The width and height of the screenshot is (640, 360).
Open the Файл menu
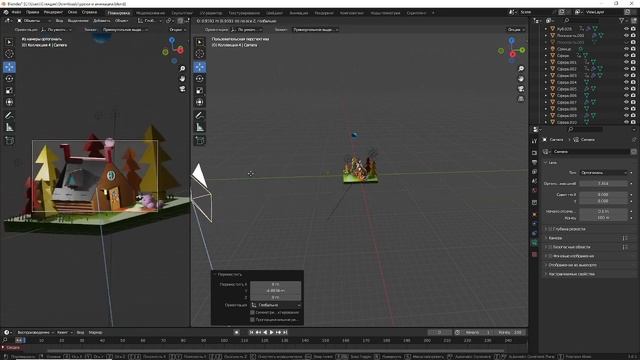[17, 12]
